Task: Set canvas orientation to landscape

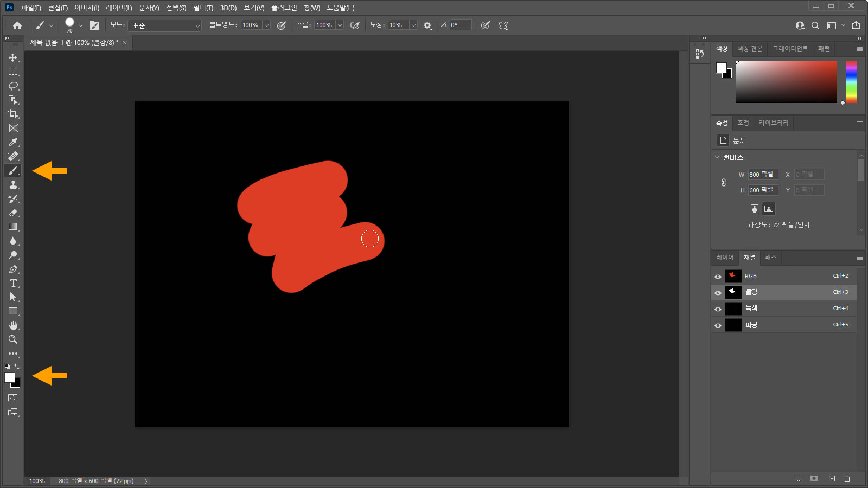Action: 769,209
